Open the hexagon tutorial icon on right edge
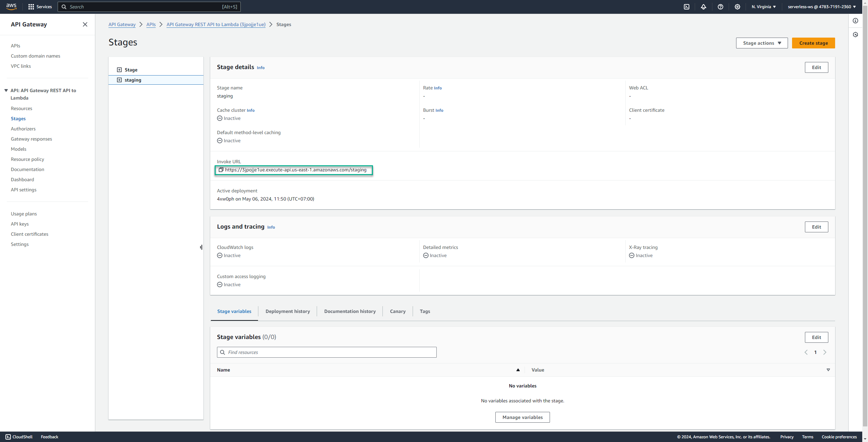The height and width of the screenshot is (442, 868). (855, 35)
